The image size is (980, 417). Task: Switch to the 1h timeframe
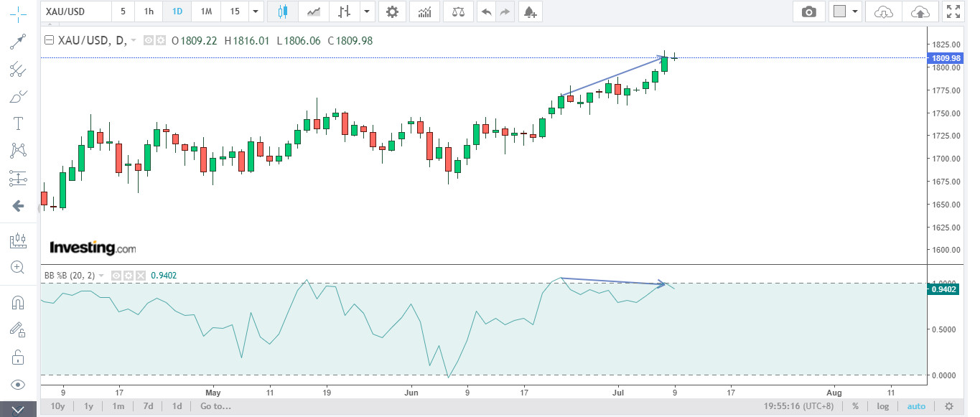(x=149, y=11)
